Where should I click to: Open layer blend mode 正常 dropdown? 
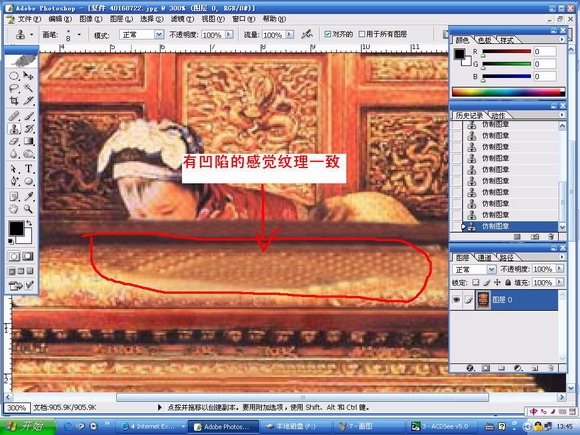pos(474,269)
